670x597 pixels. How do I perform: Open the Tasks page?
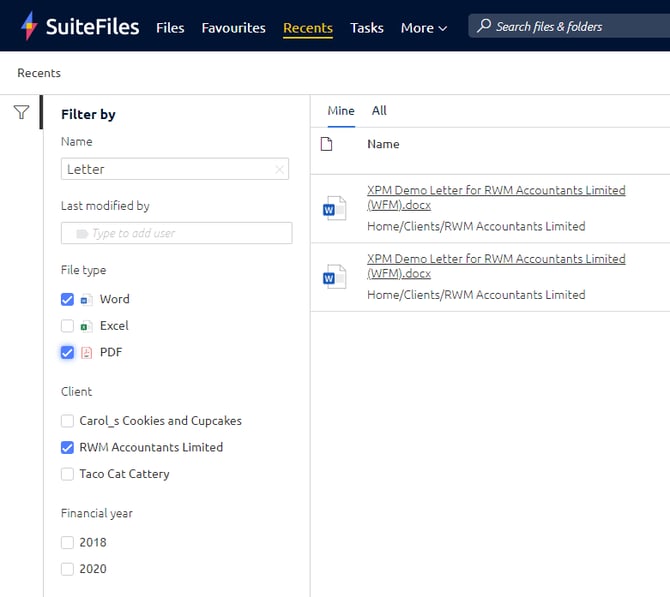pos(367,28)
